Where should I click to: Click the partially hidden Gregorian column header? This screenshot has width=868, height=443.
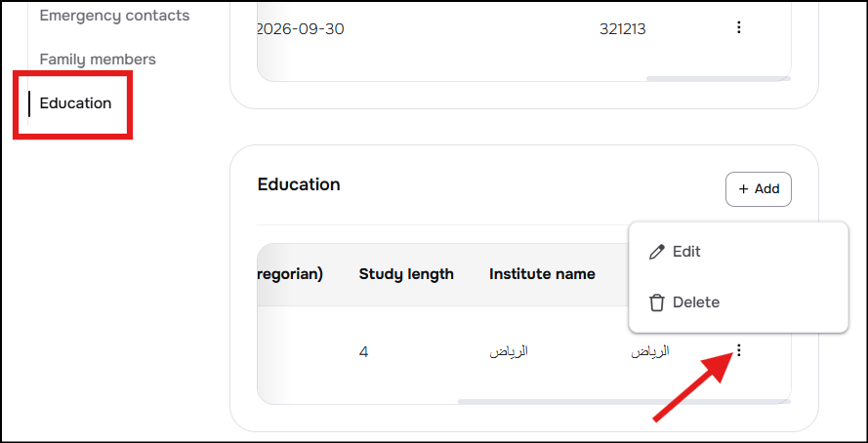coord(290,274)
